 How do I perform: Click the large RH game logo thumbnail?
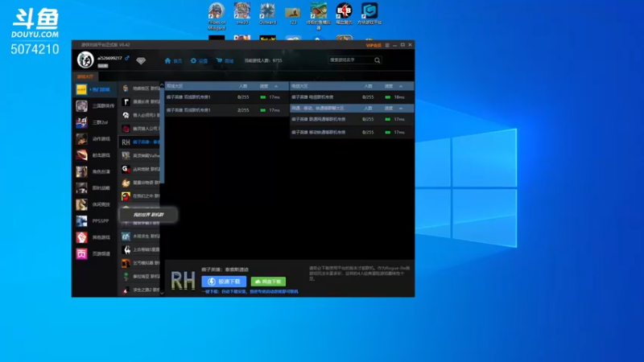(x=183, y=281)
